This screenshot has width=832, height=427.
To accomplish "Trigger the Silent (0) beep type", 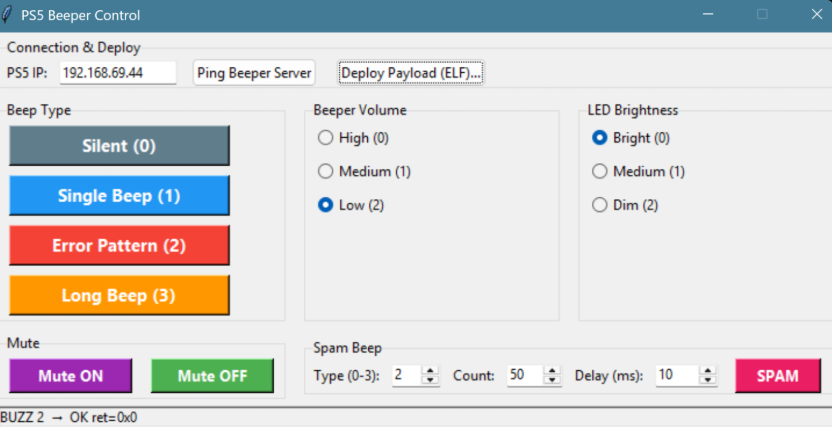I will (x=119, y=146).
